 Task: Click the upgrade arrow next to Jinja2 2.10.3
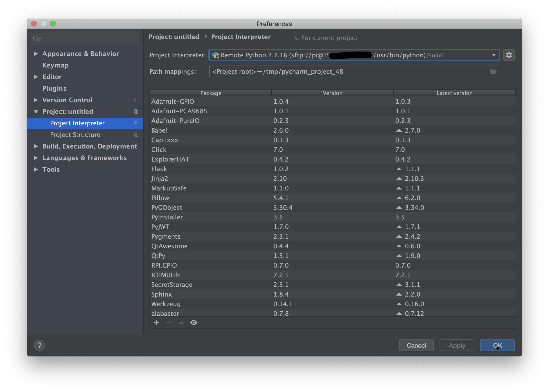tap(399, 179)
